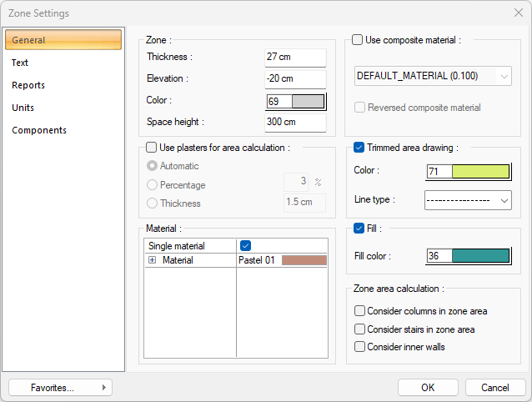The width and height of the screenshot is (532, 402).
Task: Click OK to confirm zone settings
Action: [428, 387]
